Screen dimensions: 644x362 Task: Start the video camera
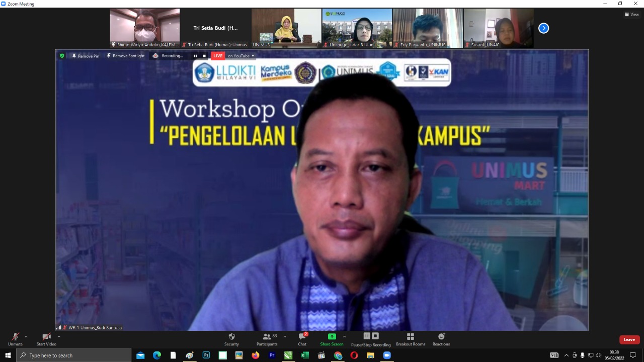pyautogui.click(x=46, y=339)
